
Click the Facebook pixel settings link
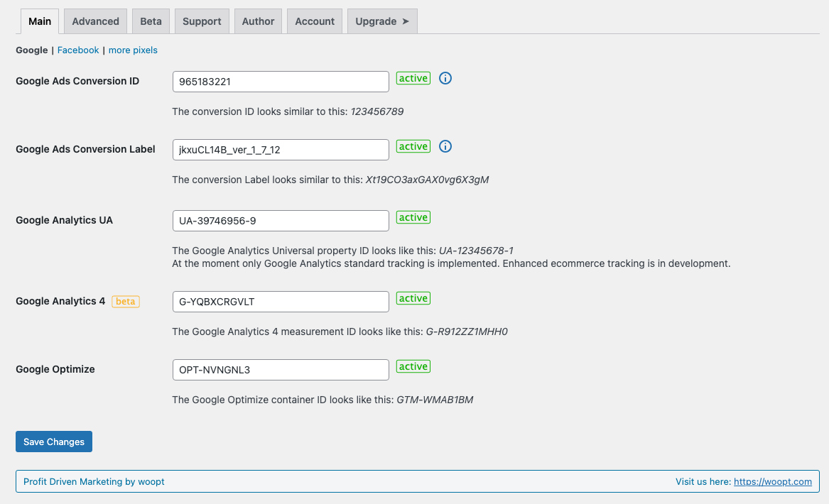tap(77, 50)
